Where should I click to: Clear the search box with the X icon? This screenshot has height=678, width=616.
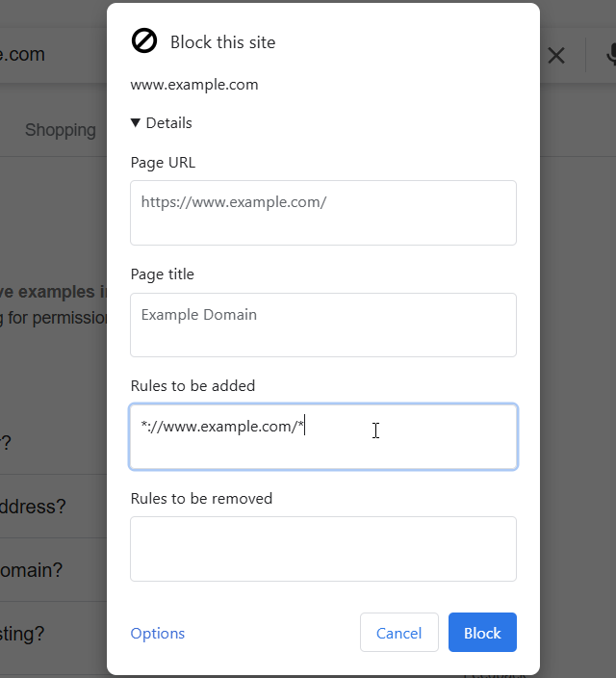(x=556, y=56)
